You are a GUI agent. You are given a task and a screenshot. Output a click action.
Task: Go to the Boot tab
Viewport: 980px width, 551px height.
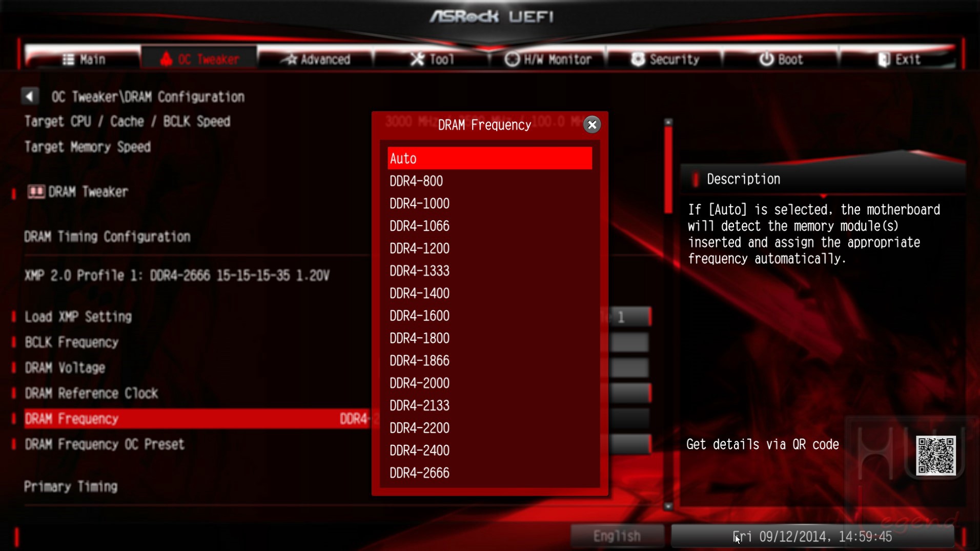[781, 59]
